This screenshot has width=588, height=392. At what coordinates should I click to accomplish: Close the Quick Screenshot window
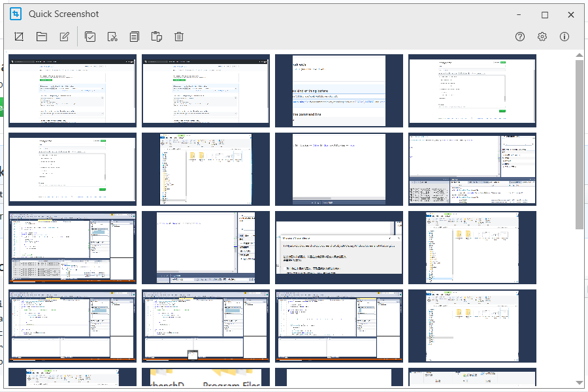click(571, 14)
